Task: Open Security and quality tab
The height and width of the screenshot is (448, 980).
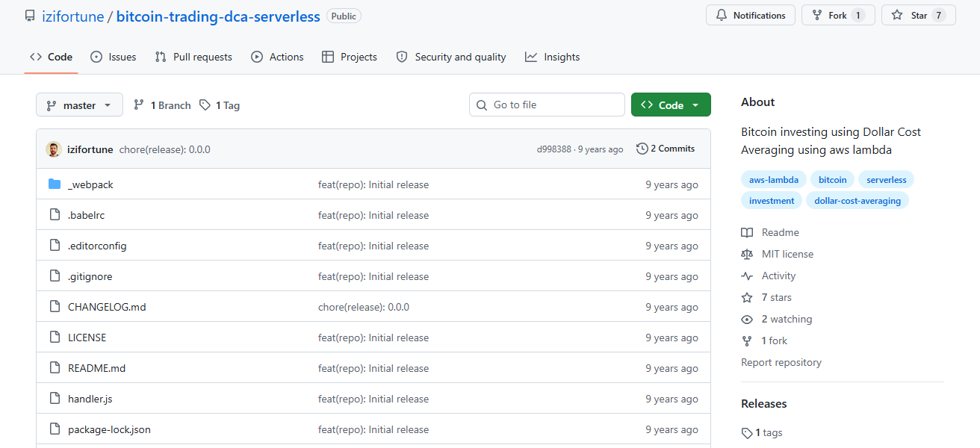Action: pyautogui.click(x=451, y=57)
